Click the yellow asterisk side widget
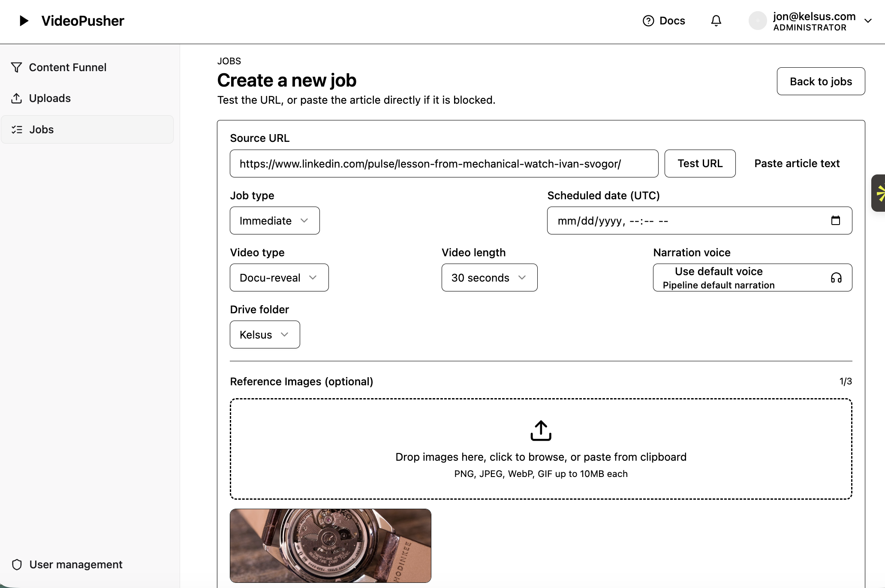The height and width of the screenshot is (588, 885). 880,193
